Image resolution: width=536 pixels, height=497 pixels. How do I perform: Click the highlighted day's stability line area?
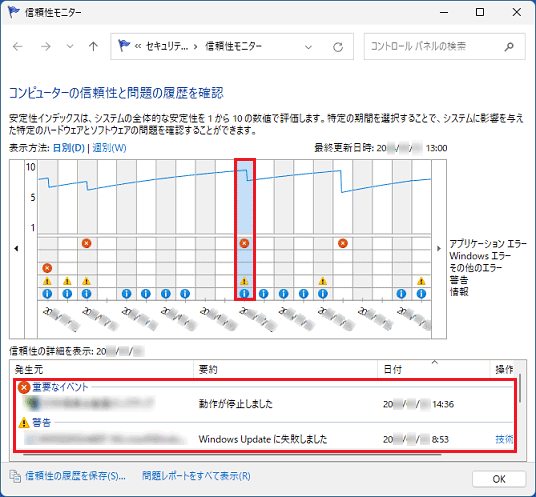pyautogui.click(x=245, y=197)
